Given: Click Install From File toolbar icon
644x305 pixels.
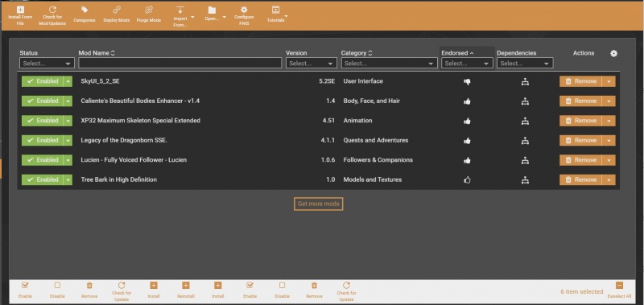Looking at the screenshot, I should (20, 10).
